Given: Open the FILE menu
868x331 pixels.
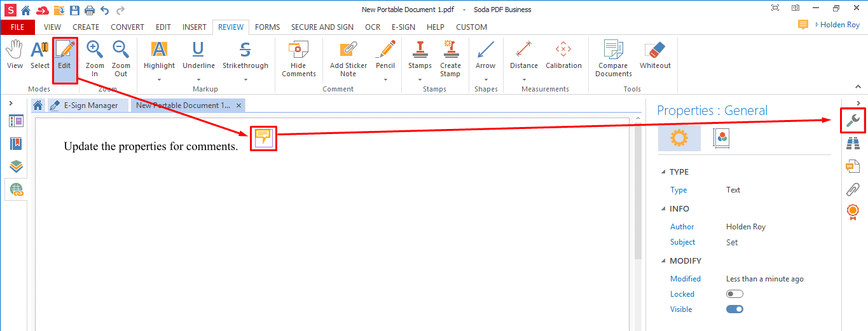Looking at the screenshot, I should (x=18, y=27).
